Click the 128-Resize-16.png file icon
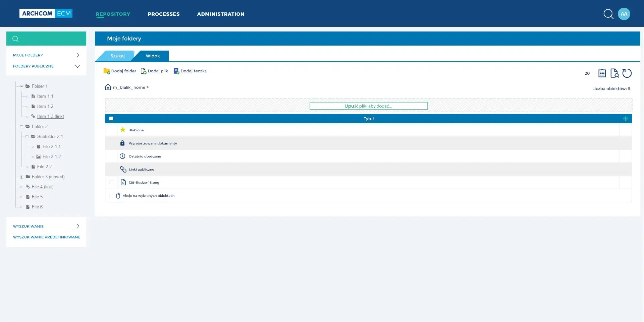 coord(123,182)
